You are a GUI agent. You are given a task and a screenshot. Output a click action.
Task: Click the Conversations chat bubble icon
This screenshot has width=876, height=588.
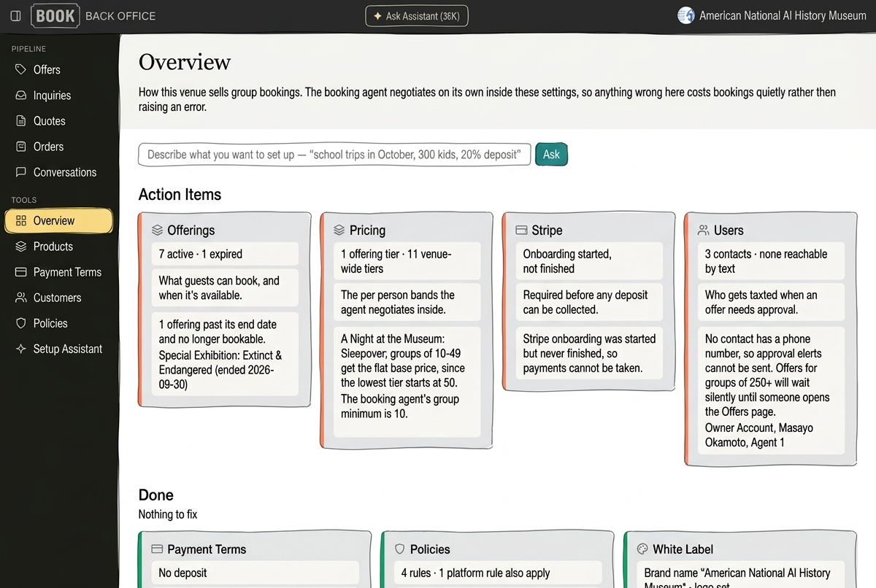pyautogui.click(x=21, y=172)
